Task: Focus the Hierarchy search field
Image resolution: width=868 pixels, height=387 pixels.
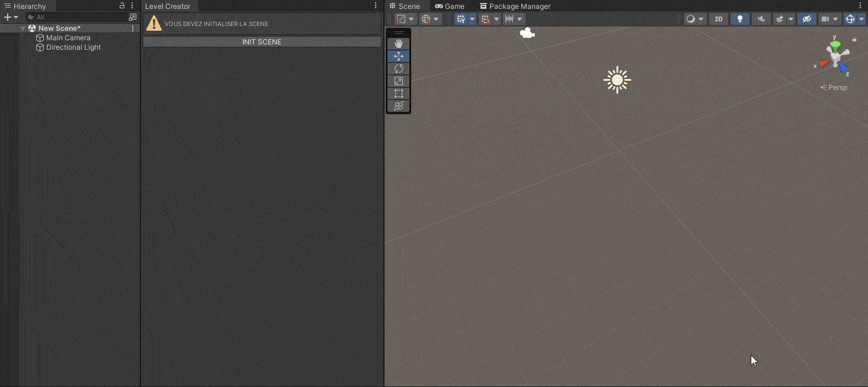Action: coord(76,17)
